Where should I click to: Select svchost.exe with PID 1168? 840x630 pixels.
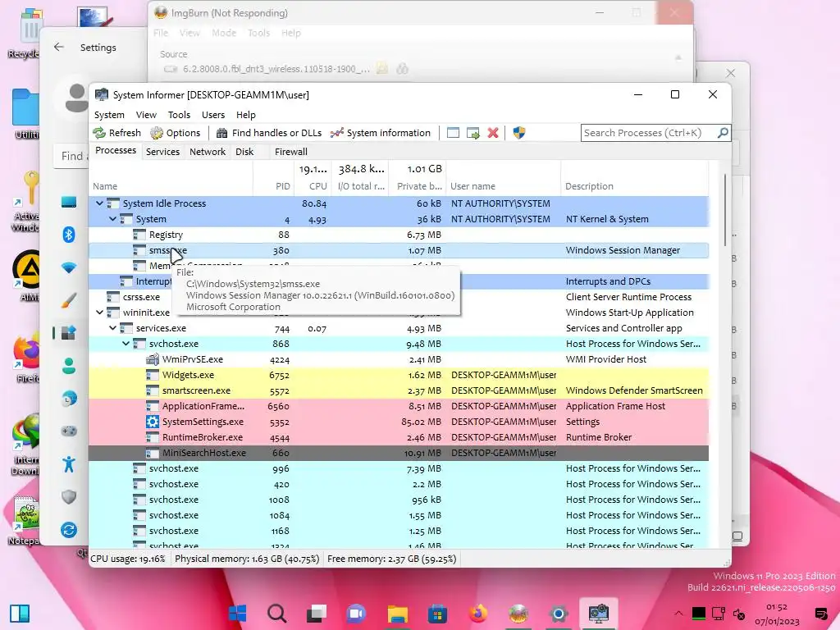tap(399, 531)
